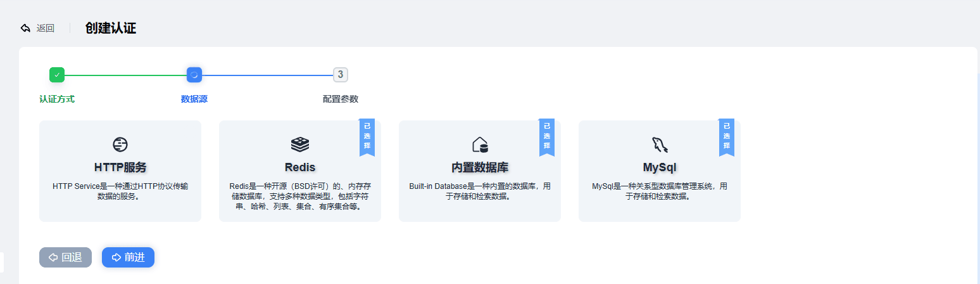Click the MySql dolphin icon

click(660, 145)
